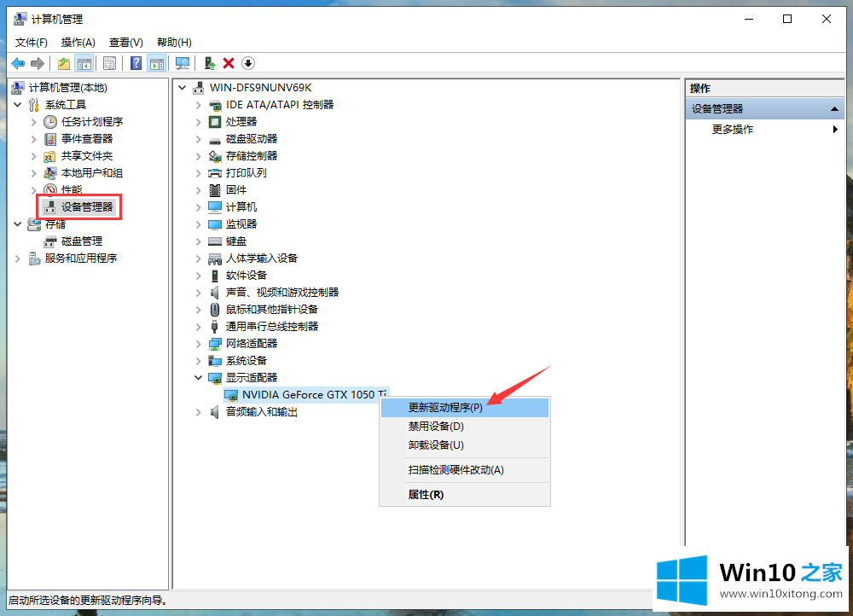The height and width of the screenshot is (616, 853).
Task: Choose 卸载设备(U) from context menu
Action: tap(465, 445)
